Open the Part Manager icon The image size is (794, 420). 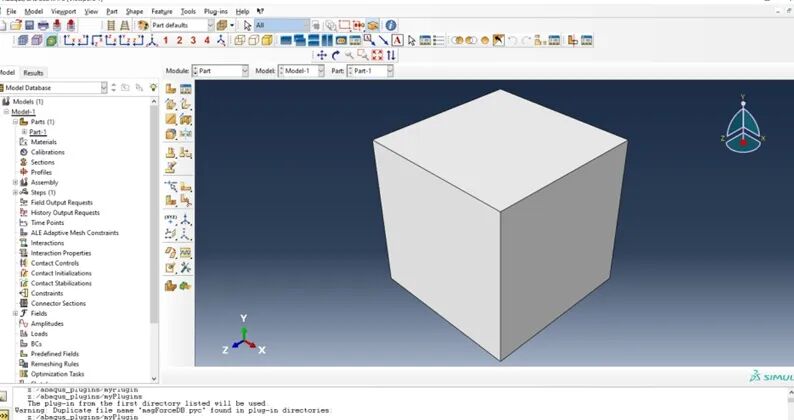[186, 89]
